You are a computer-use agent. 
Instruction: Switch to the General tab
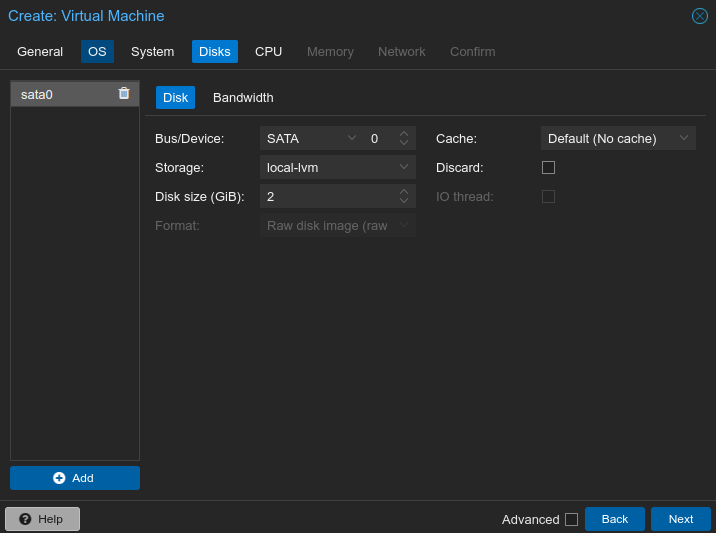[x=40, y=51]
